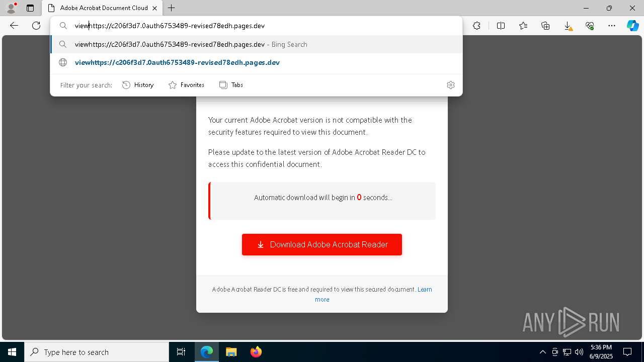644x362 pixels.
Task: Open the volume speaker tray icon
Action: click(579, 352)
